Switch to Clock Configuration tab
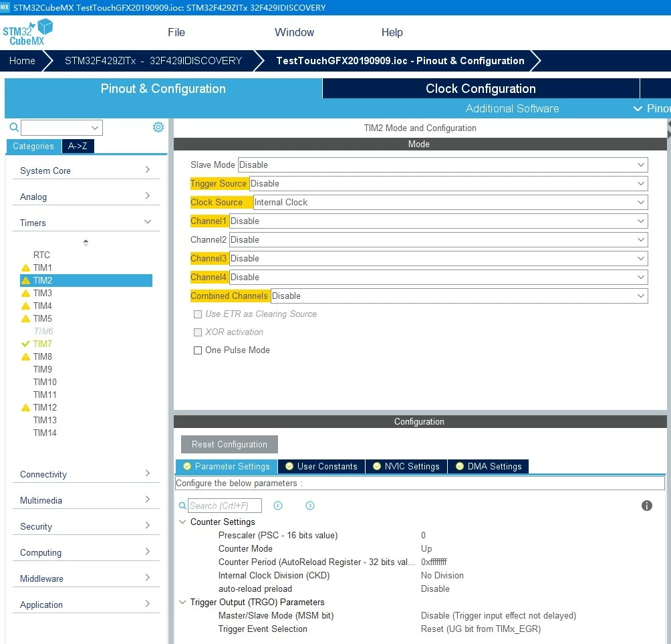 click(x=481, y=89)
